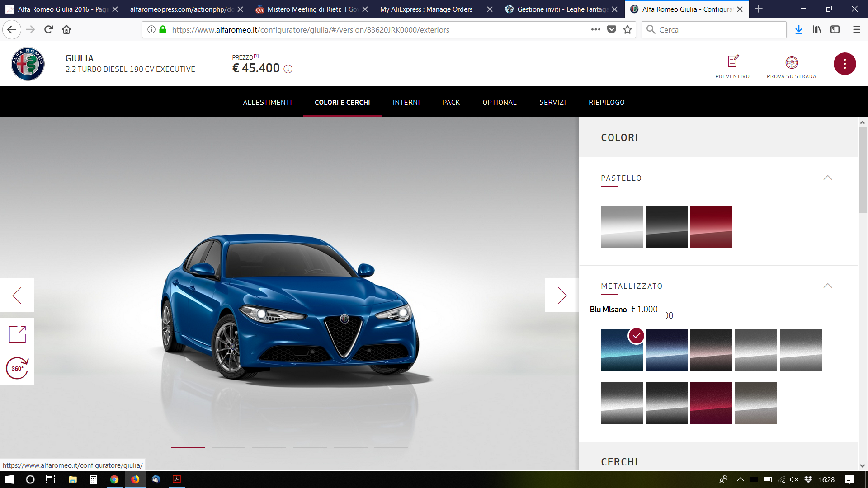The width and height of the screenshot is (868, 488).
Task: Open the Preventivo quote icon
Action: point(732,62)
